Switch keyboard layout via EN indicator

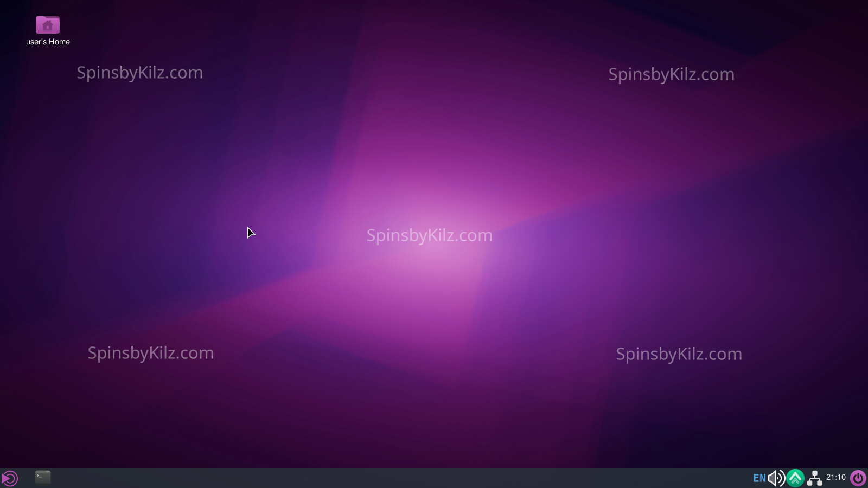tap(759, 478)
